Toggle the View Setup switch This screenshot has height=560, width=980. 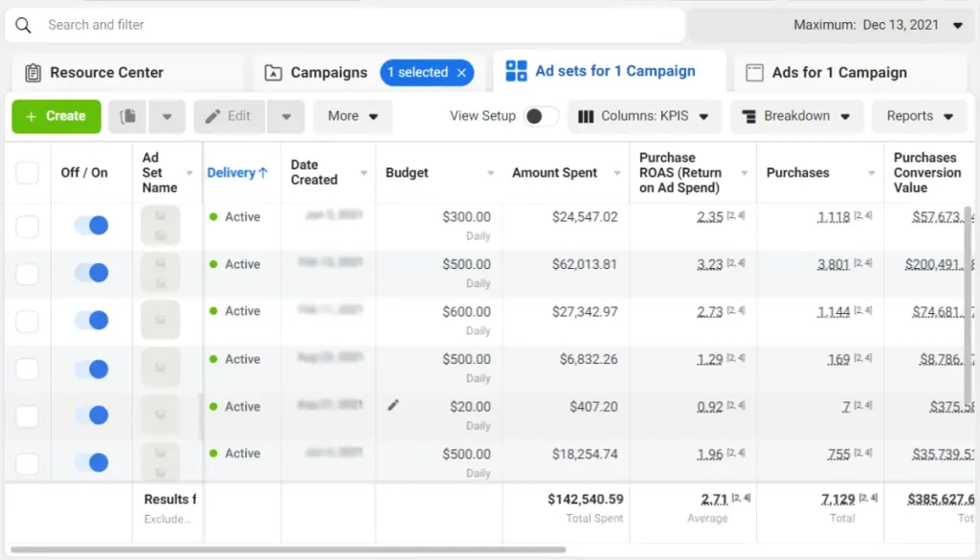pos(541,117)
